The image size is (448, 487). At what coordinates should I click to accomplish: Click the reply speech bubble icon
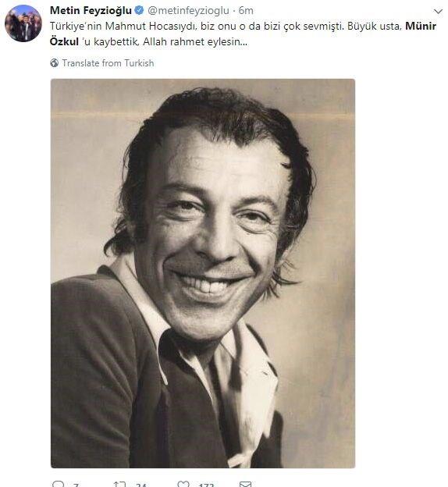coord(58,484)
